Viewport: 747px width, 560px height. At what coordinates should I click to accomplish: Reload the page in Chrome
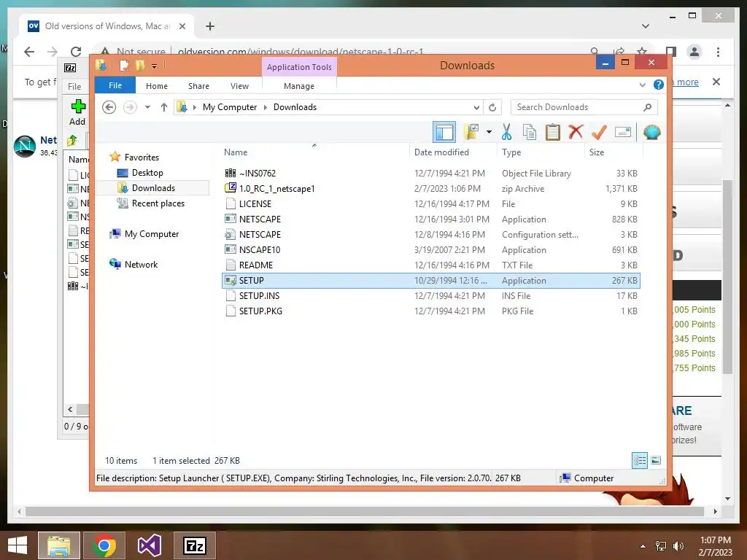pyautogui.click(x=76, y=52)
